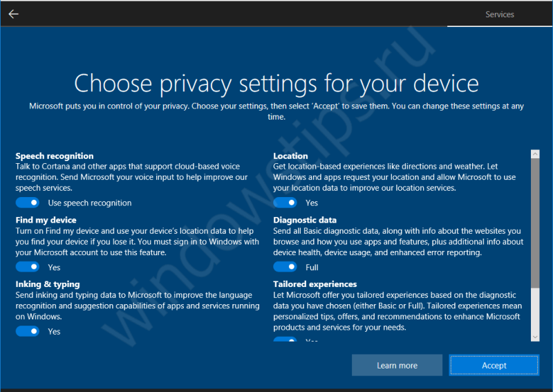Disable the Location switch
Screen dimensions: 553x392
point(285,203)
